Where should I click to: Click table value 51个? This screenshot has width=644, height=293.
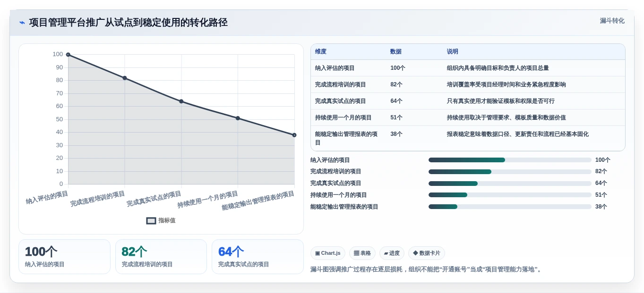(396, 117)
